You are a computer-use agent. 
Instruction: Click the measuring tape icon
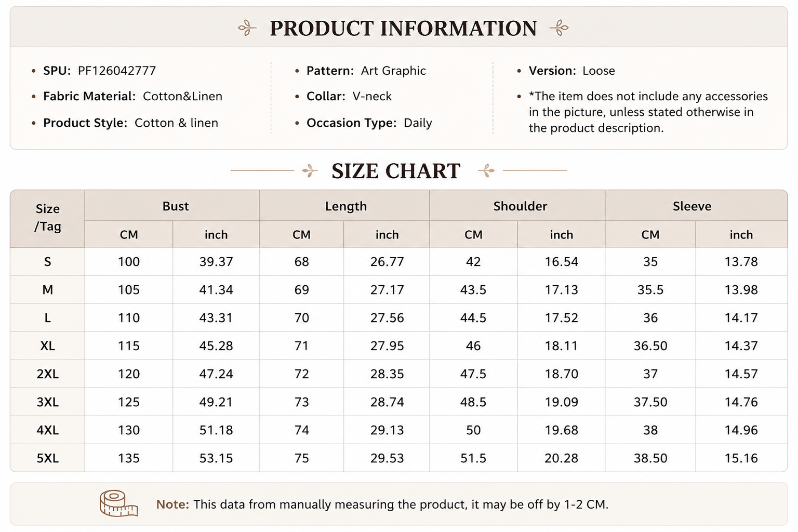click(118, 503)
